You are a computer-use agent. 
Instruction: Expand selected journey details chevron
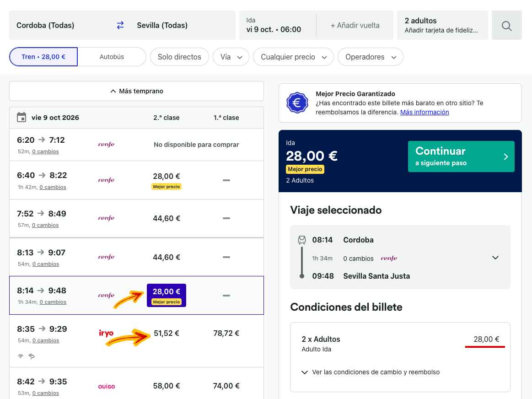(x=495, y=258)
